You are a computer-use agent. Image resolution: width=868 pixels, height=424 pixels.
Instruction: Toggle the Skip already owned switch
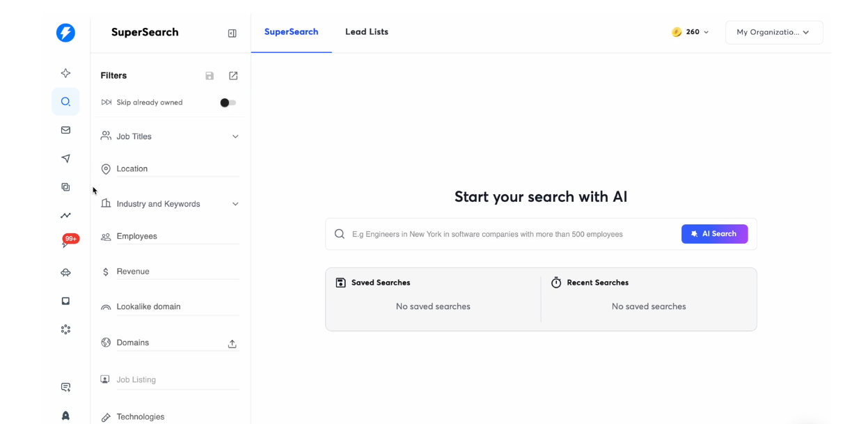(228, 102)
